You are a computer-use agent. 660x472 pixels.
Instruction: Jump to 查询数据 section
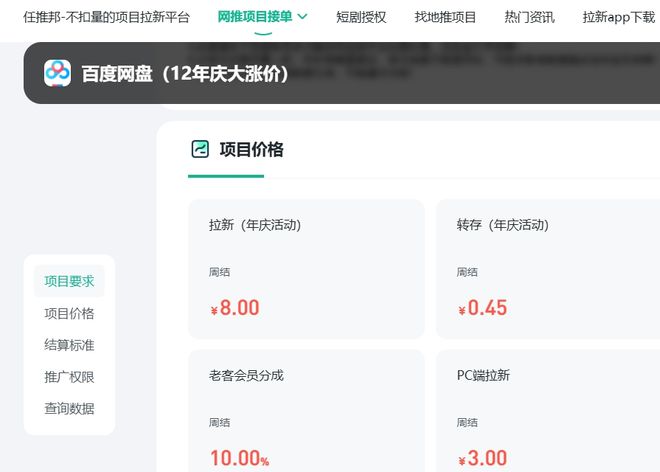coord(69,408)
